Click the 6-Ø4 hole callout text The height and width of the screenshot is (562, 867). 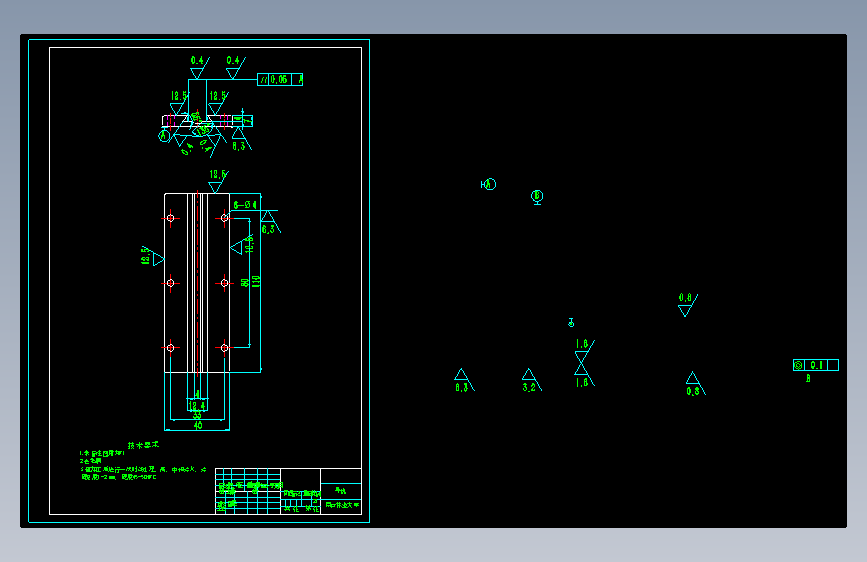245,205
